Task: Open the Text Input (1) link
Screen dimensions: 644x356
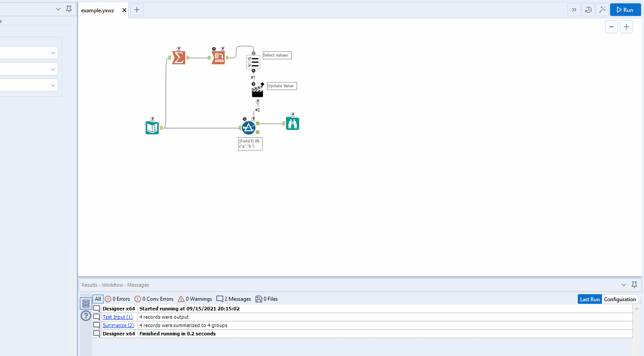Action: pyautogui.click(x=118, y=317)
